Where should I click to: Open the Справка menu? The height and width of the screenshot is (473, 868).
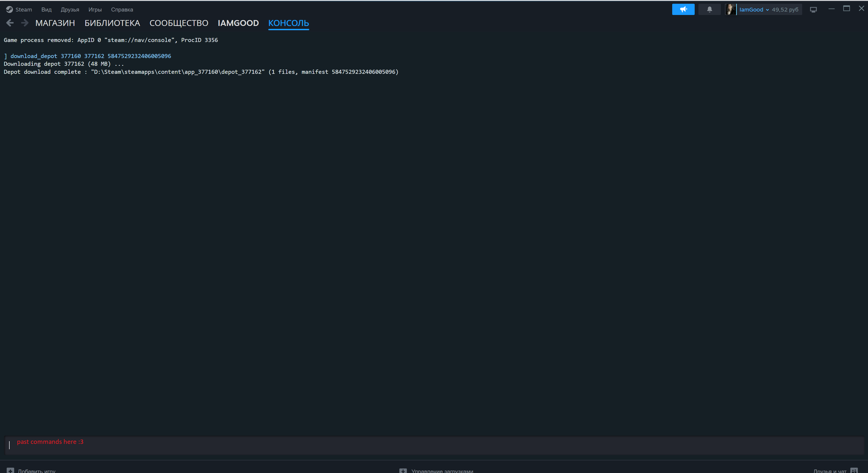point(122,9)
